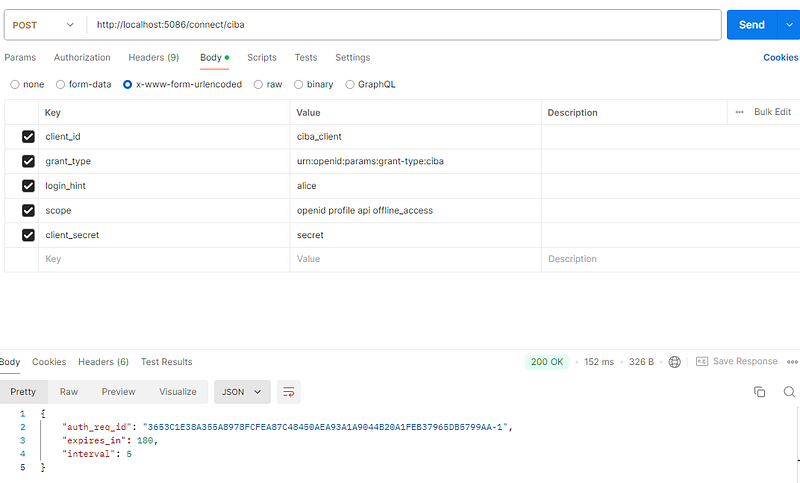Click the empty new Description field
The width and height of the screenshot is (800, 483).
pyautogui.click(x=670, y=259)
